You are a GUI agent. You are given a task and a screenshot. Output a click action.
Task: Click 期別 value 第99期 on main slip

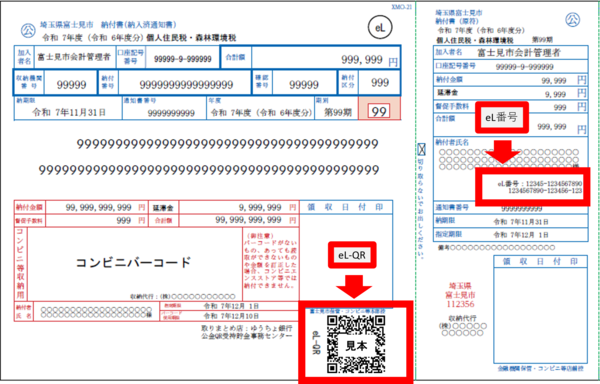338,112
